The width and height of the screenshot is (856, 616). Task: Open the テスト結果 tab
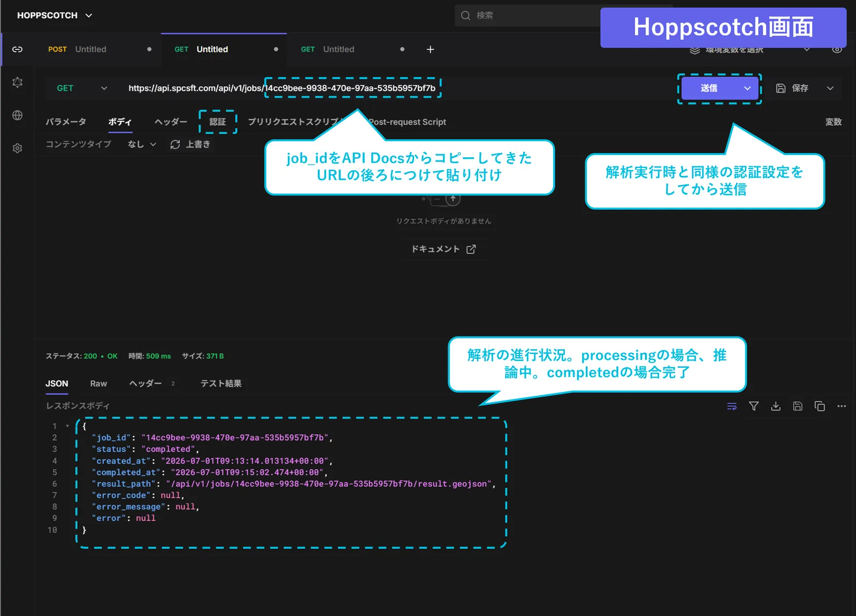(221, 383)
